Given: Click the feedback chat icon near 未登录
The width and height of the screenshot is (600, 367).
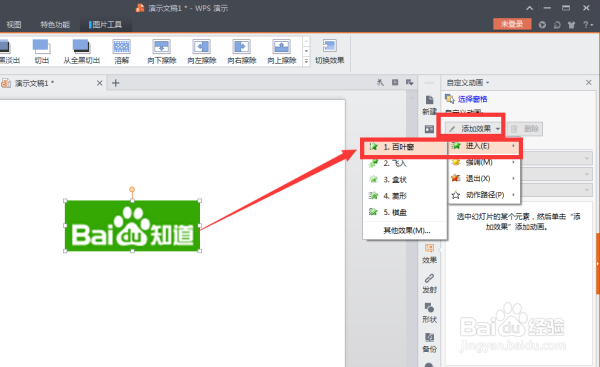Looking at the screenshot, I should (x=557, y=25).
